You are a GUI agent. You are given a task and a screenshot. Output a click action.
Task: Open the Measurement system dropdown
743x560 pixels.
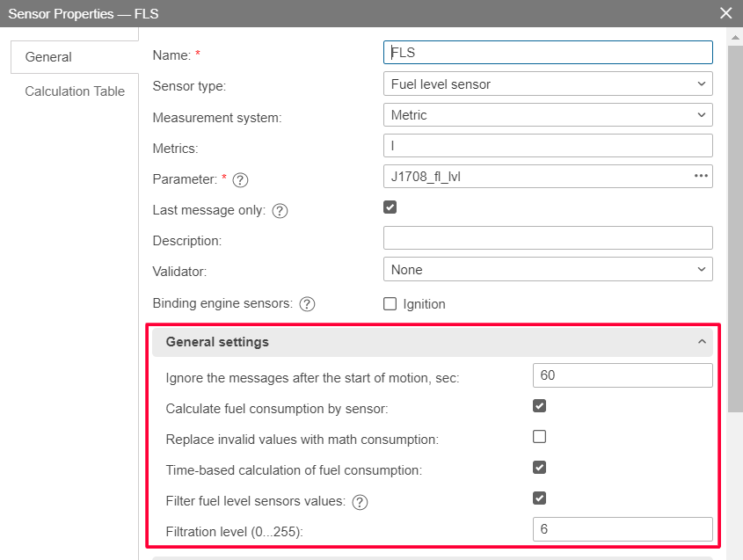tap(548, 115)
